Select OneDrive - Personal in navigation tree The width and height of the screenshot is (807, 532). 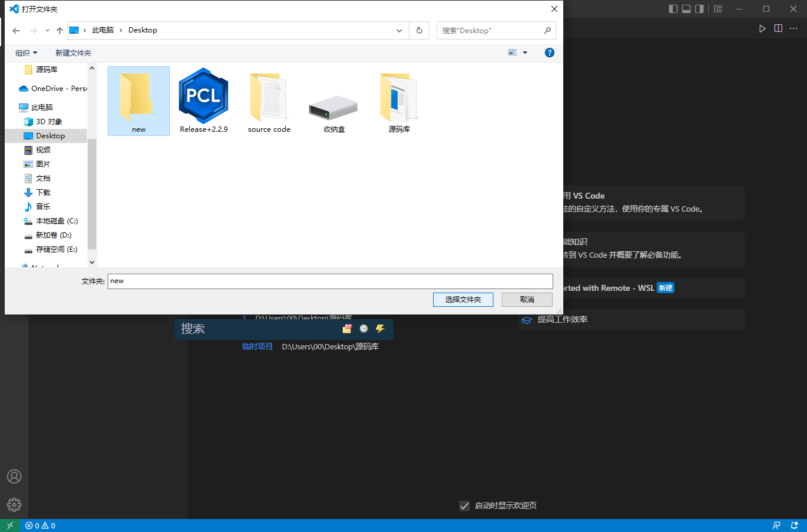point(52,89)
